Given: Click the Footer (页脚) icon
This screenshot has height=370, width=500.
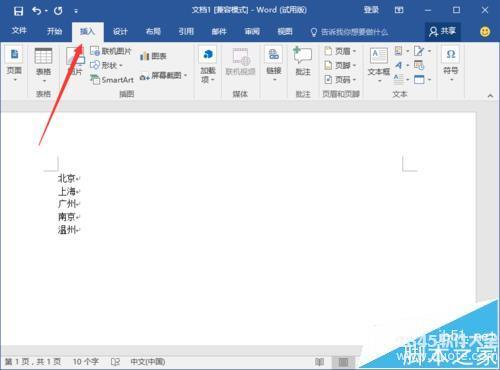Looking at the screenshot, I should [328, 65].
